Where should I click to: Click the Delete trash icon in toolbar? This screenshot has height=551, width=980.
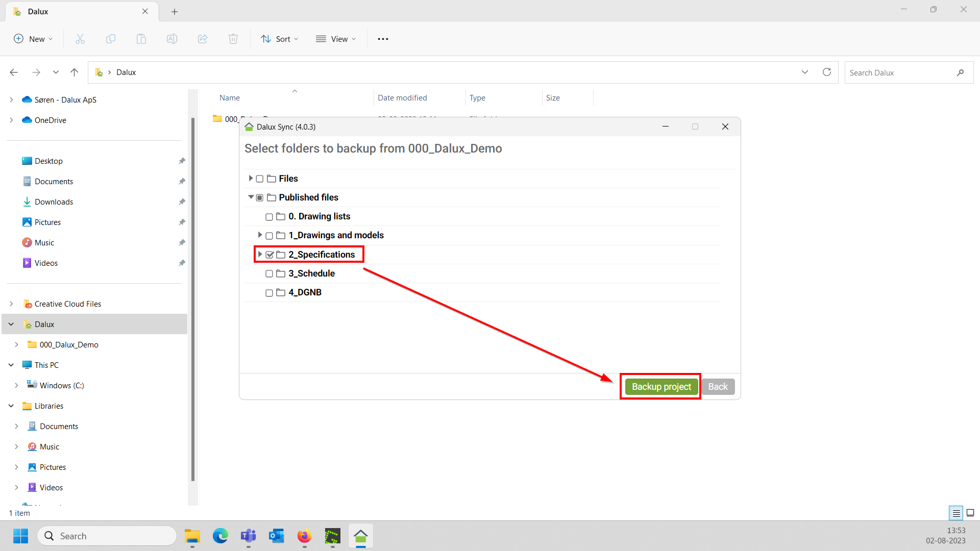[x=233, y=39]
